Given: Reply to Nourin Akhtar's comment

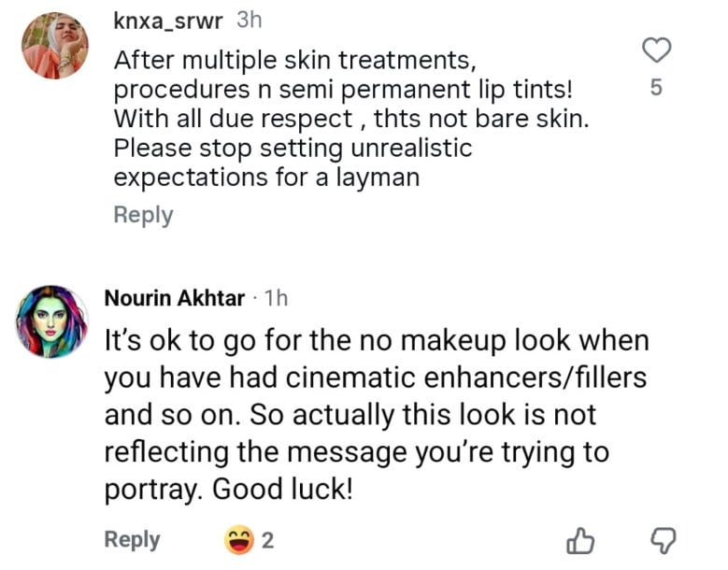Looking at the screenshot, I should click(x=132, y=539).
